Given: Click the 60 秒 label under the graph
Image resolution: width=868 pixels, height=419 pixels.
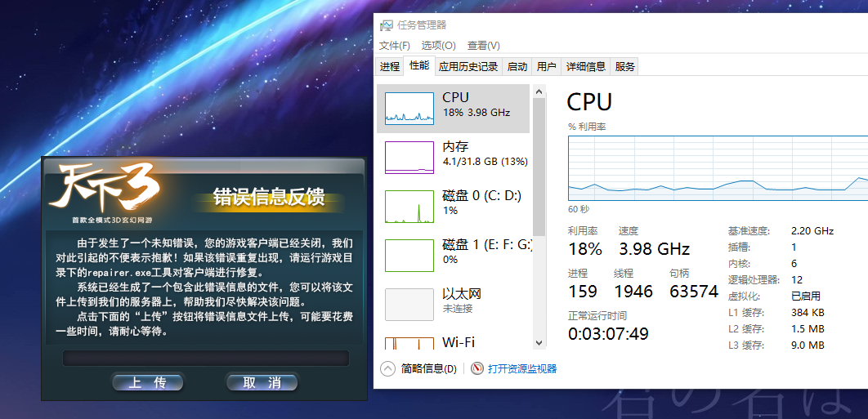Looking at the screenshot, I should click(x=579, y=209).
